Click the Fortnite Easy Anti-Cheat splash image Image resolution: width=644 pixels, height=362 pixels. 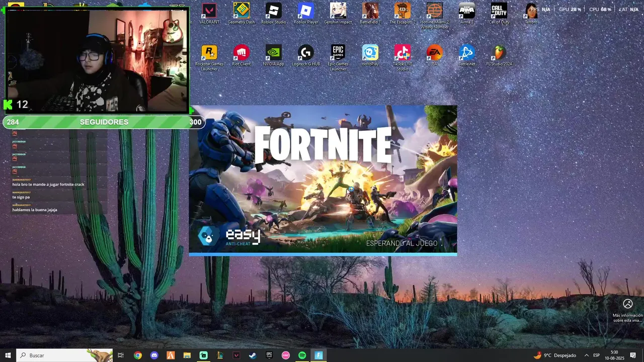pyautogui.click(x=323, y=179)
